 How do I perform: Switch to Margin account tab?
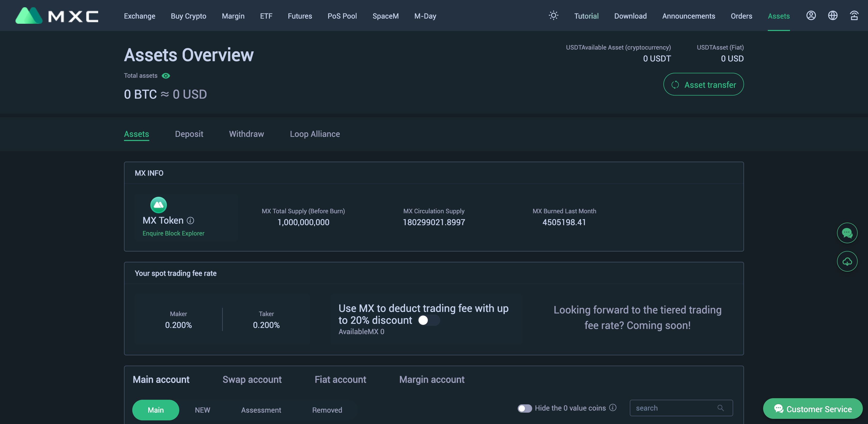click(x=432, y=380)
